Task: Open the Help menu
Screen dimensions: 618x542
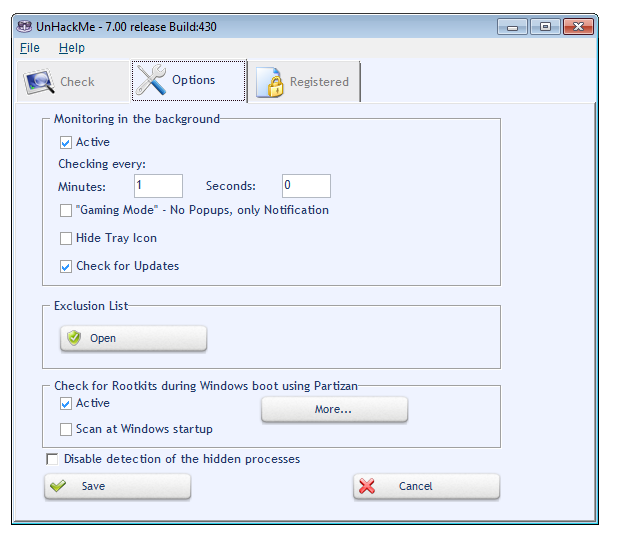Action: [72, 48]
